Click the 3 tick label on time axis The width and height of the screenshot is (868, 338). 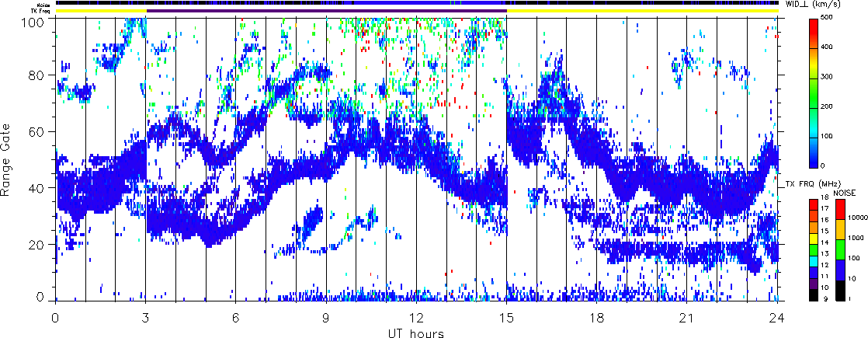pos(145,319)
